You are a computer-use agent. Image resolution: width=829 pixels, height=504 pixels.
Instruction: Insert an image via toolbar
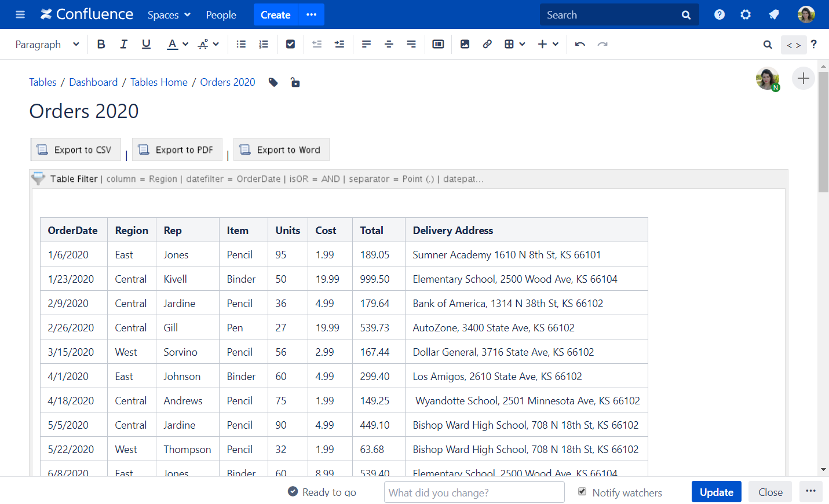point(465,44)
